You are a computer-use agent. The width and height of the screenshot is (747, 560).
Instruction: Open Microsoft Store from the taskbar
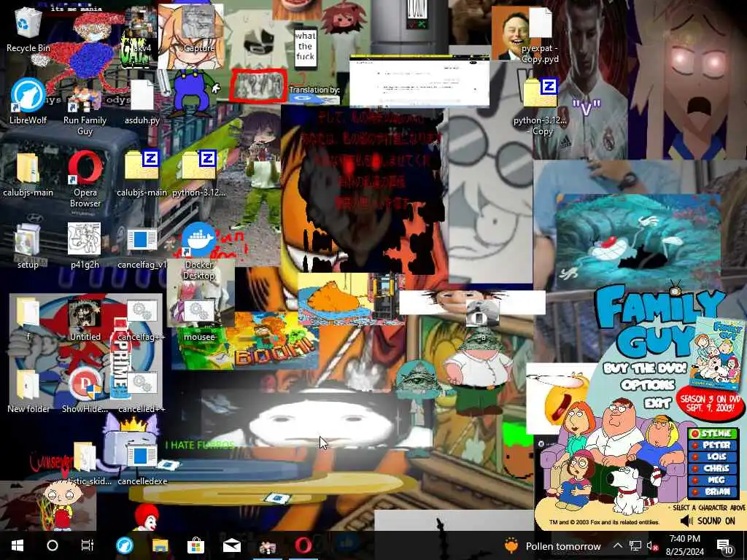(196, 545)
